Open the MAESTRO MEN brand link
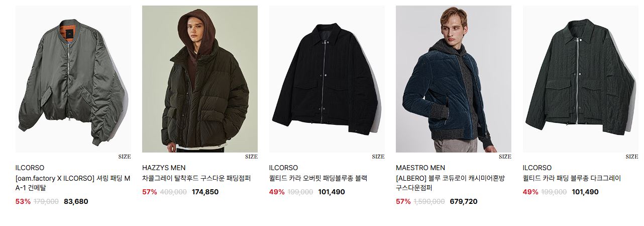 click(x=420, y=168)
